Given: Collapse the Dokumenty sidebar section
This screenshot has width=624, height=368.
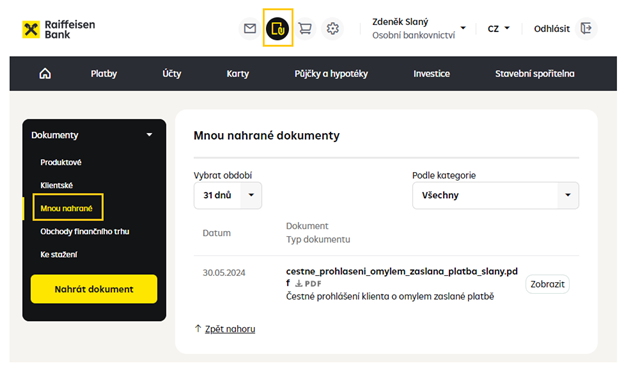Looking at the screenshot, I should pyautogui.click(x=149, y=135).
